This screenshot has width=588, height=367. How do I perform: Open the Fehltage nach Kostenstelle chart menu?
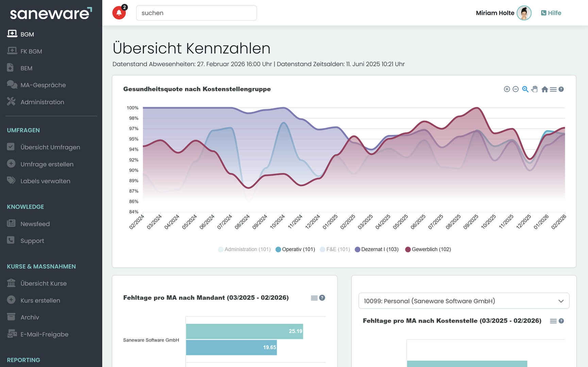point(553,321)
